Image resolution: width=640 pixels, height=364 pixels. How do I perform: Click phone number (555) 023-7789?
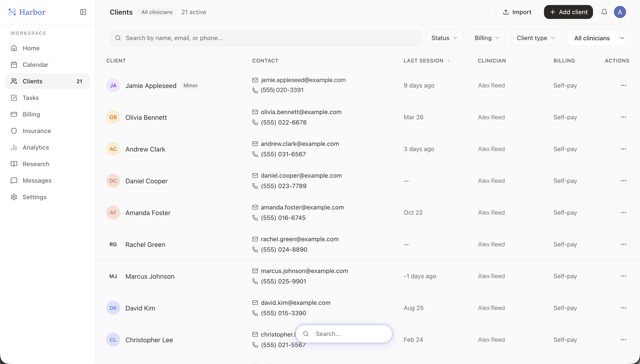click(x=283, y=186)
